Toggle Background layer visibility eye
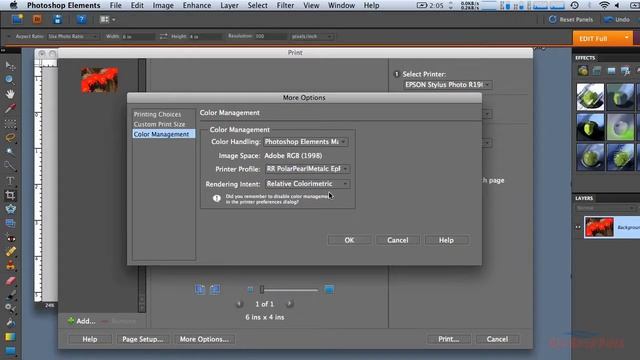Screen dimensions: 640x360 (578, 227)
